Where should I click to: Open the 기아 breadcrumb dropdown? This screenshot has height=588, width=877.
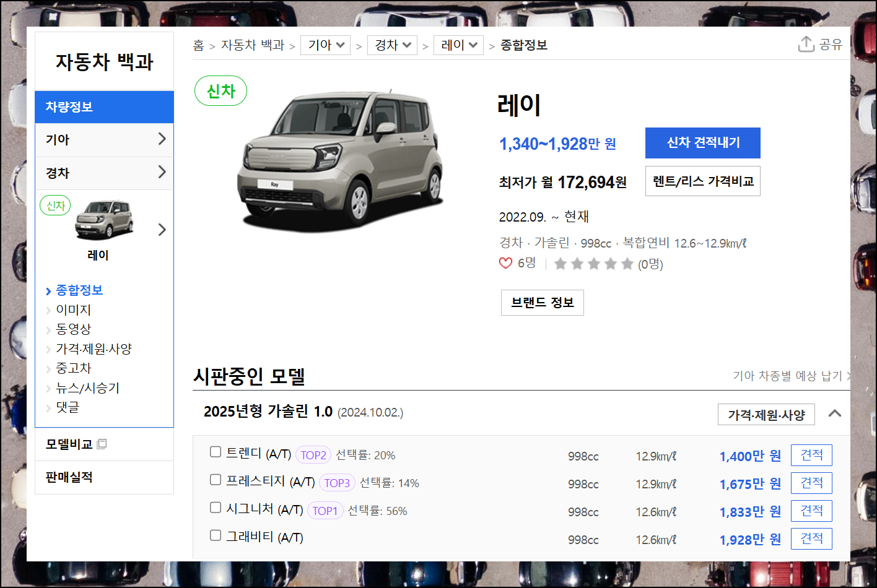click(326, 45)
